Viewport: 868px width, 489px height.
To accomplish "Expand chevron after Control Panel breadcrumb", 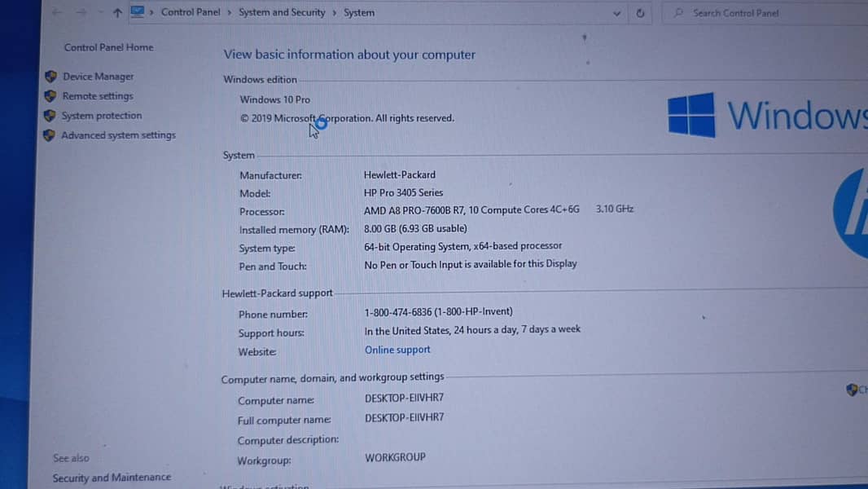I will 229,13.
